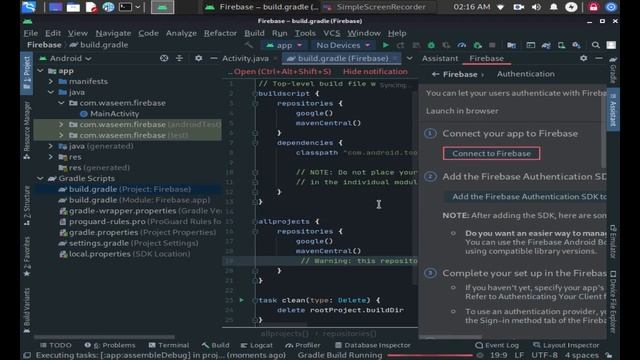Viewport: 640px width, 360px height.
Task: Open the Build menu
Action: pyautogui.click(x=254, y=33)
